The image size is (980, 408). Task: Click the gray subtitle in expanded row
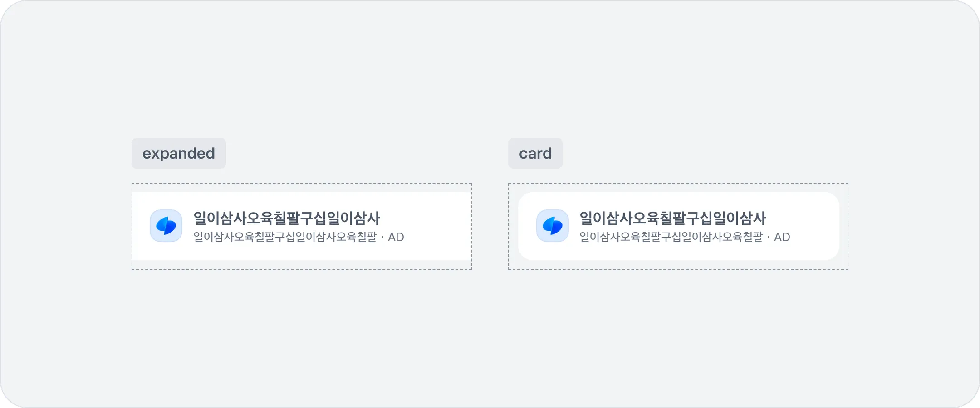(x=284, y=237)
